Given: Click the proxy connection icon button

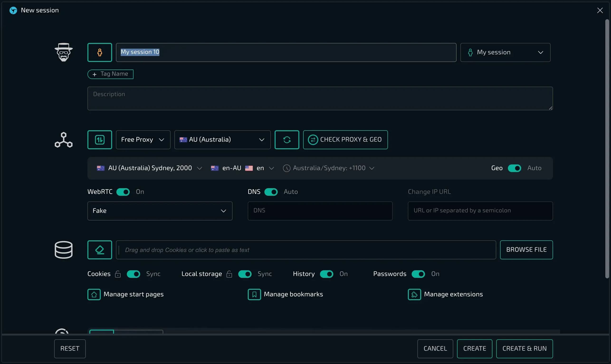Looking at the screenshot, I should 100,140.
